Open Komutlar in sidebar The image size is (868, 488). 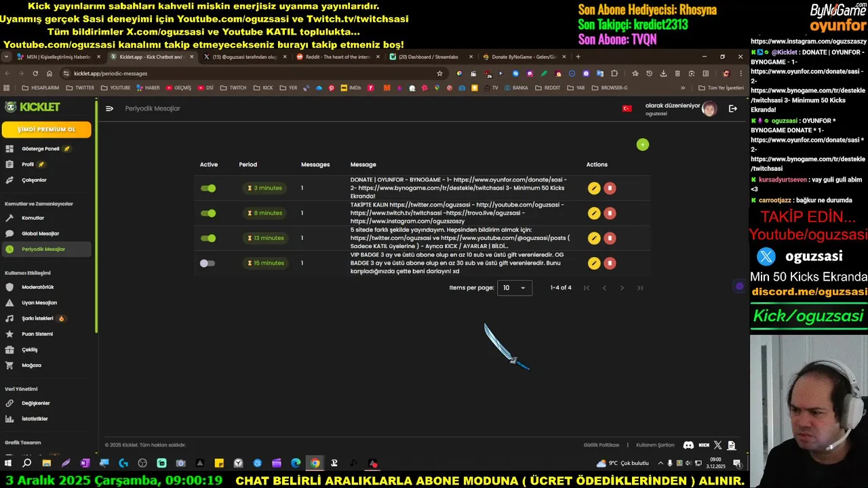point(46,218)
